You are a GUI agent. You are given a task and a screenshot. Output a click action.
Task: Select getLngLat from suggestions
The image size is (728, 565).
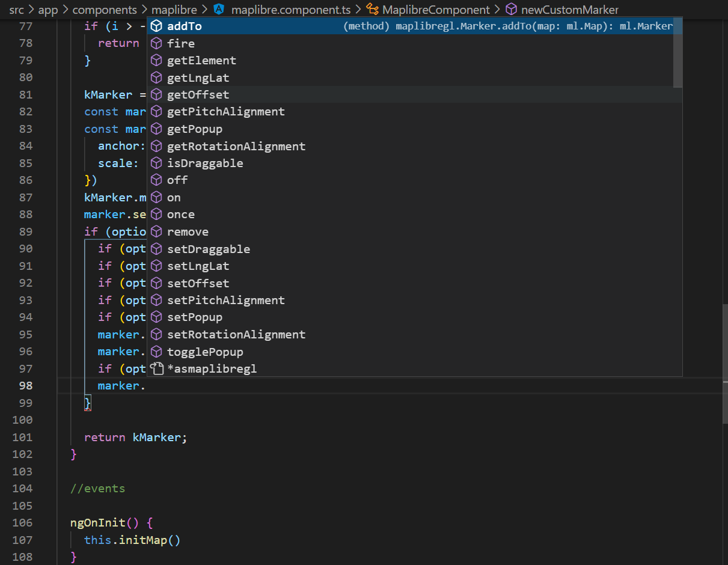tap(415, 78)
